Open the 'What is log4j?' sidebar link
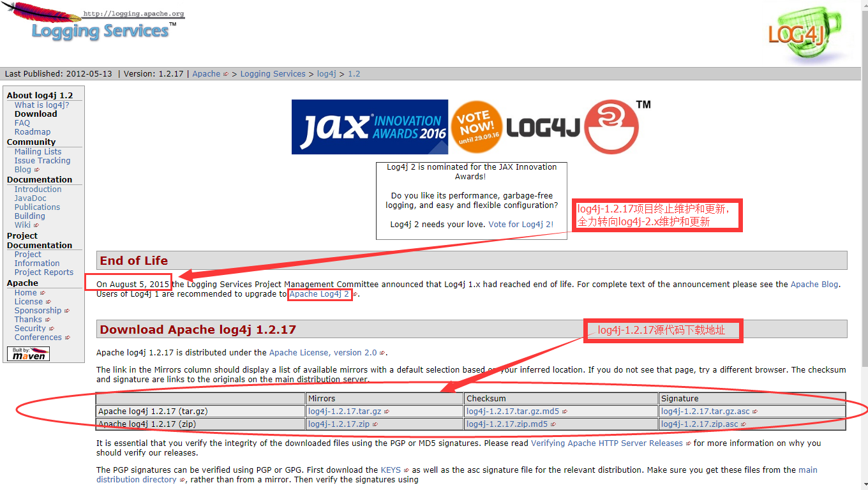 click(41, 105)
